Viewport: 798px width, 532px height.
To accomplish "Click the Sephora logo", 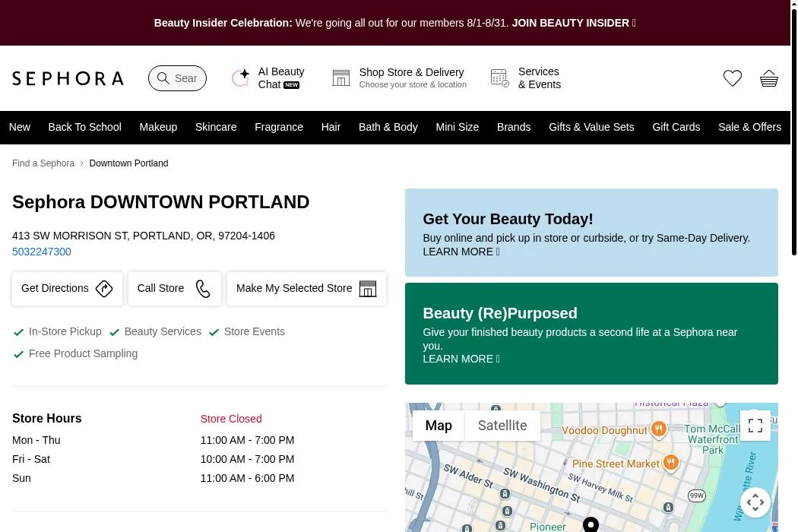I will pos(68,78).
